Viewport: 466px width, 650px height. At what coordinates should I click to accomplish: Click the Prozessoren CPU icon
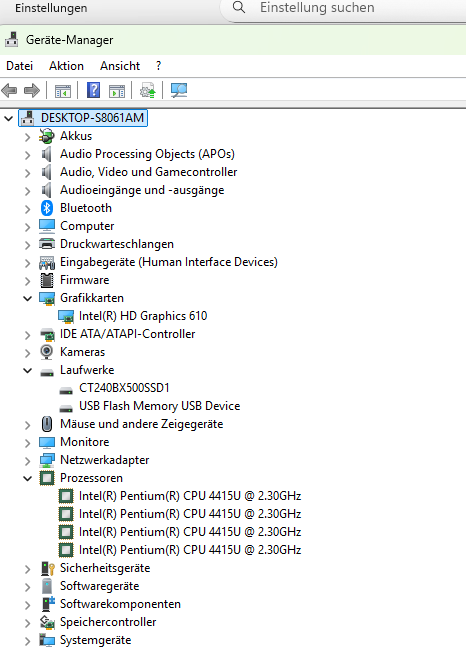[47, 478]
